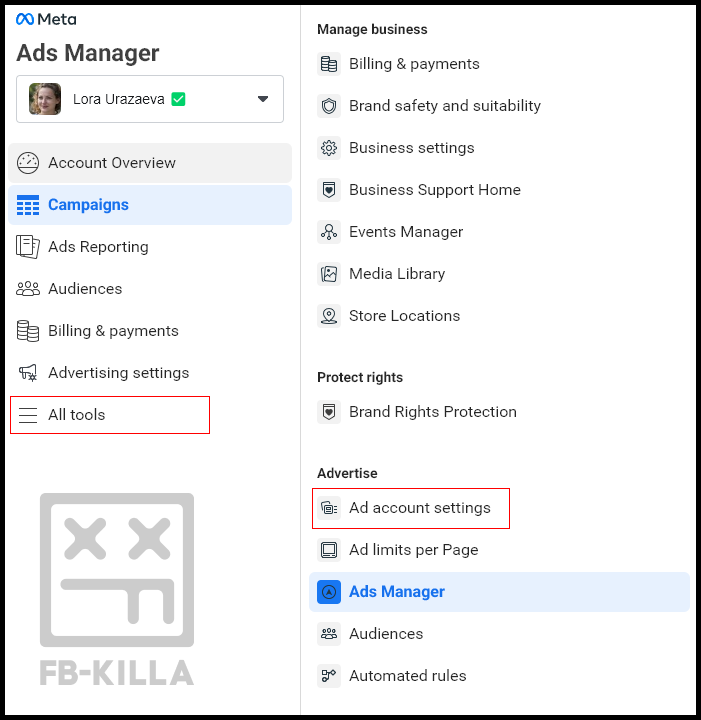Screen dimensions: 701x720
Task: Click Lora Urazaeva's profile picture
Action: [45, 99]
